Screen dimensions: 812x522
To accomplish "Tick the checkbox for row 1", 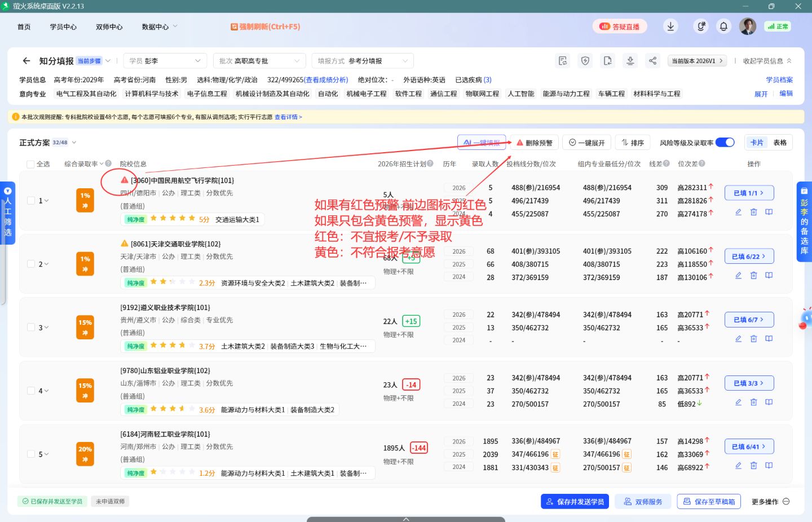I will [31, 200].
